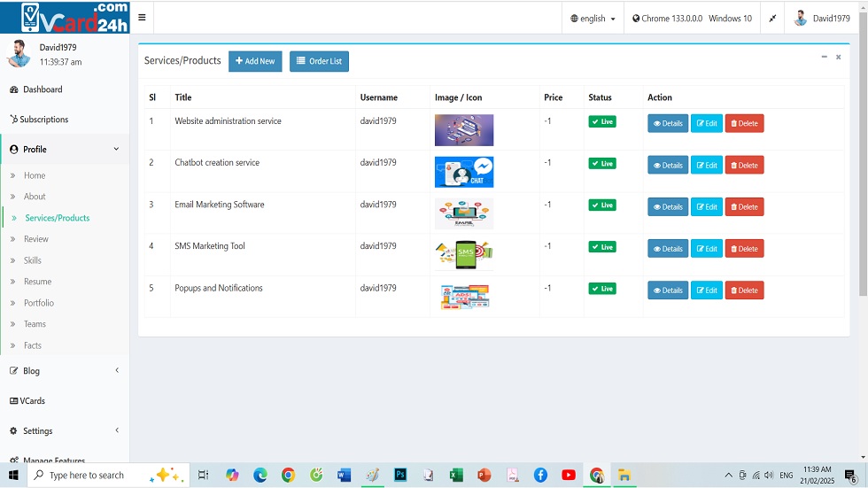Collapse the Services/Products panel with minus icon
This screenshot has width=868, height=488.
coord(824,57)
